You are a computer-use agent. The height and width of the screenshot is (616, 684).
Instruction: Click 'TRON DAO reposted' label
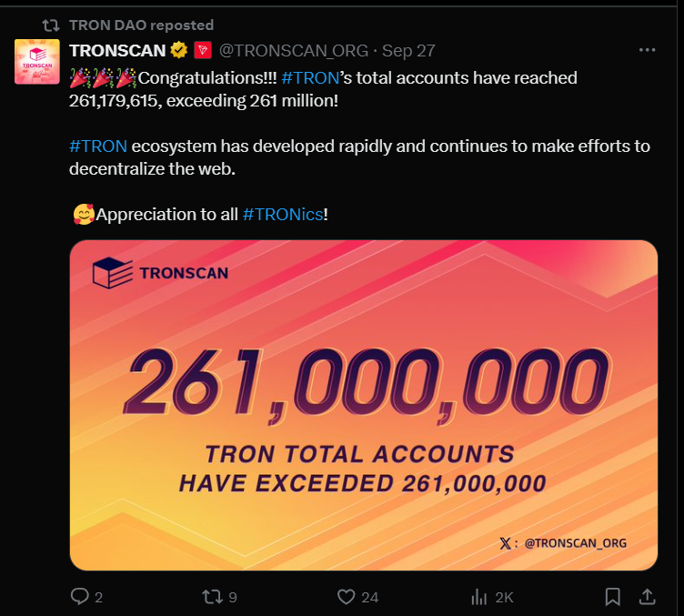pyautogui.click(x=141, y=25)
